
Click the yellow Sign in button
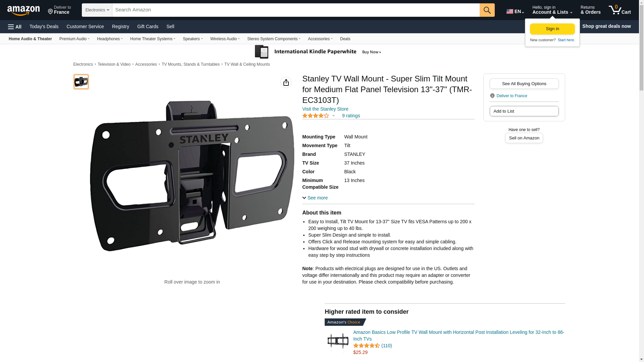[552, 29]
